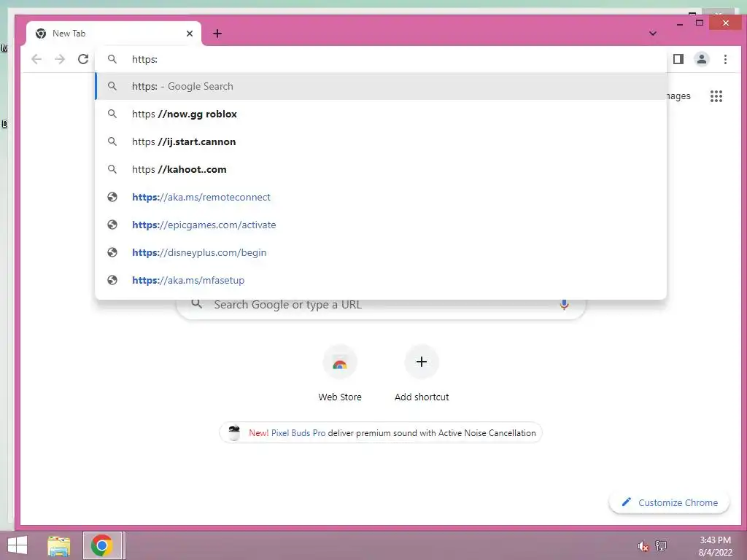Click the globe icon beside aka.ms/remoteconnect
The width and height of the screenshot is (747, 560).
click(x=112, y=197)
